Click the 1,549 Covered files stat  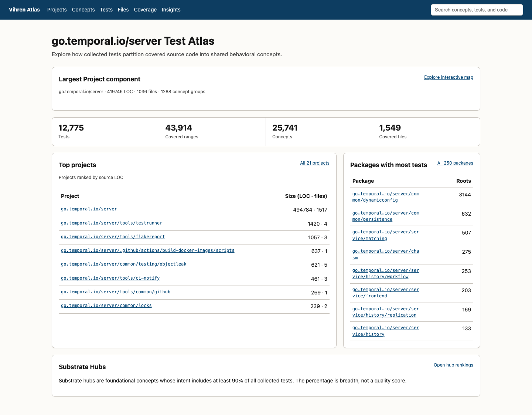tap(426, 132)
